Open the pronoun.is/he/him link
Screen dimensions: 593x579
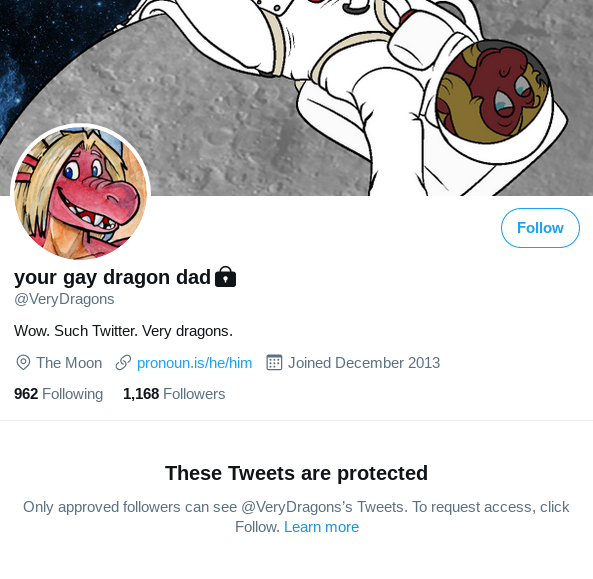click(x=194, y=363)
